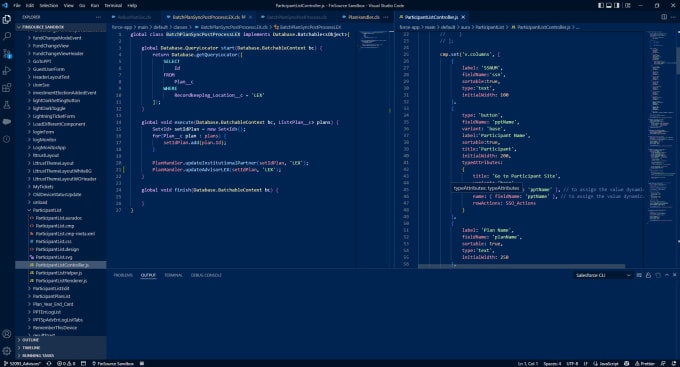Open output log in editor icon
Viewport: 680px width, 367px height.
pyautogui.click(x=657, y=275)
